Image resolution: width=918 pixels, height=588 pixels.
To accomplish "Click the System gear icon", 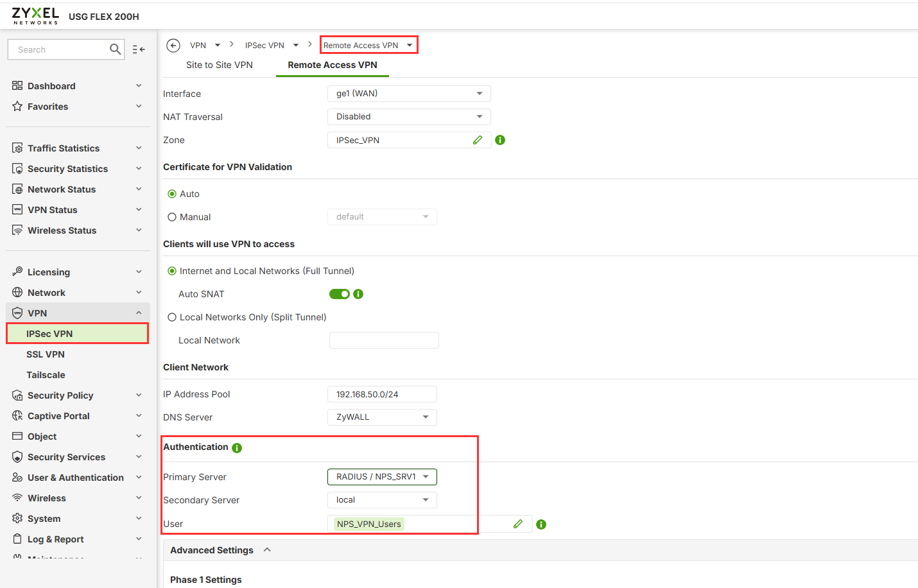I will point(17,519).
